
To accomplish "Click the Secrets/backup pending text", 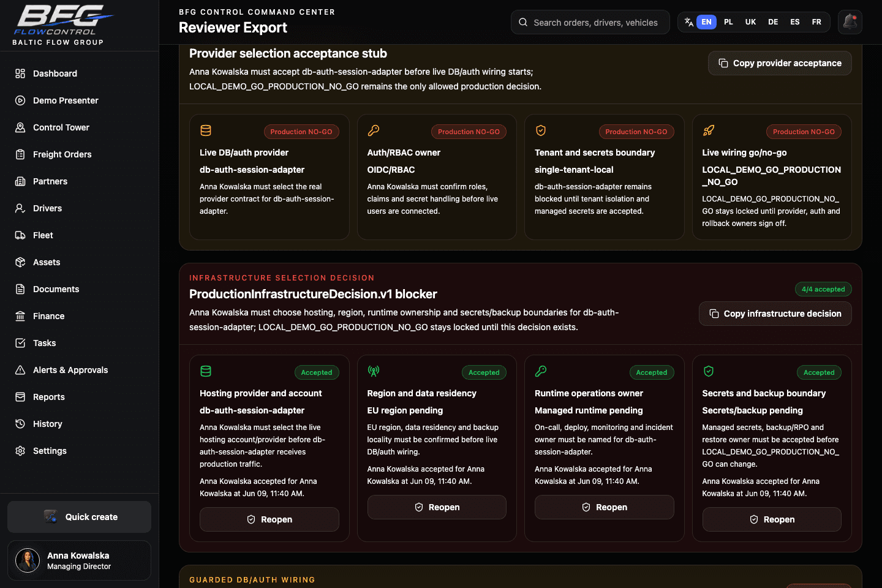I will click(752, 410).
